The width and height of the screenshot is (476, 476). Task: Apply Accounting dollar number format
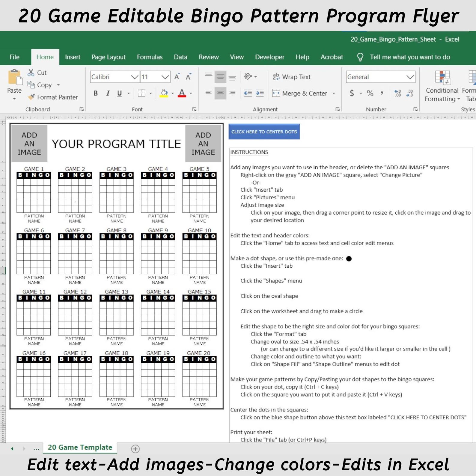[352, 93]
